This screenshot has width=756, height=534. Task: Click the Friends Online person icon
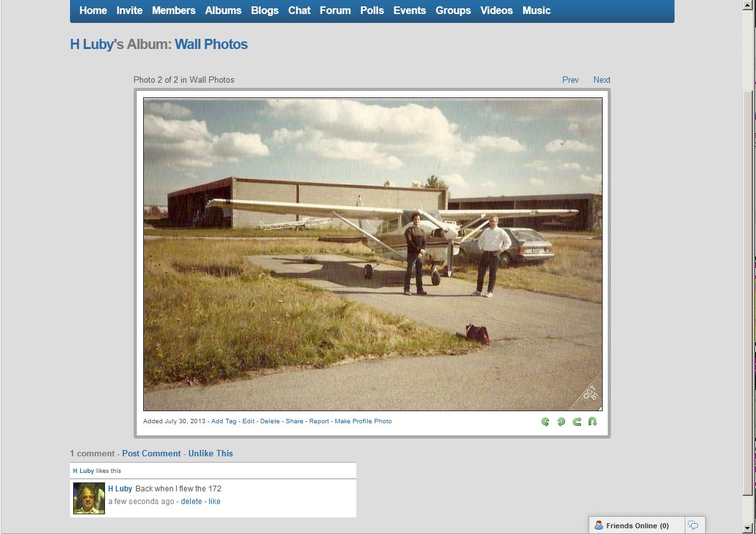tap(598, 525)
